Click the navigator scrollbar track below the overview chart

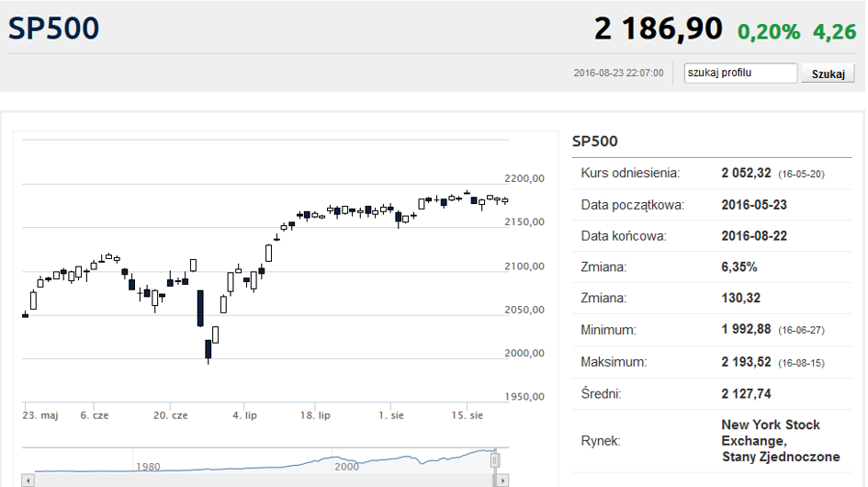(x=257, y=481)
